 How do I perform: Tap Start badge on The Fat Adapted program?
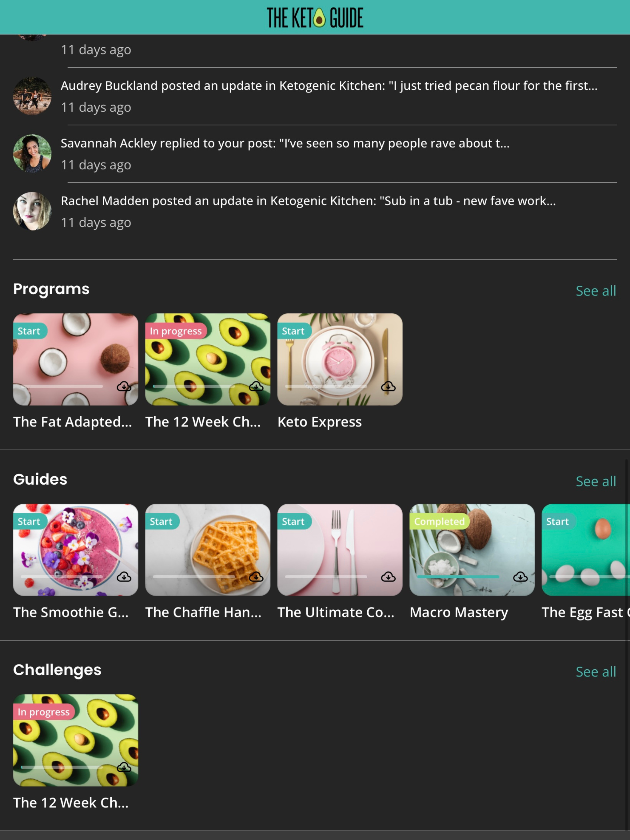30,331
